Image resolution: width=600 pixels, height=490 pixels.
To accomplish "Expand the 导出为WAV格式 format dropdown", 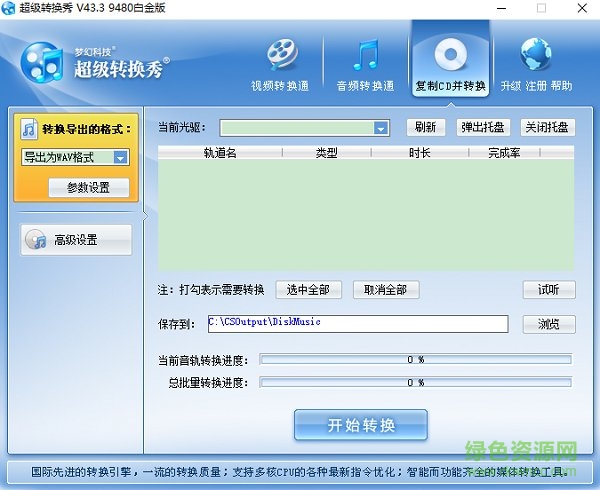I will [120, 157].
